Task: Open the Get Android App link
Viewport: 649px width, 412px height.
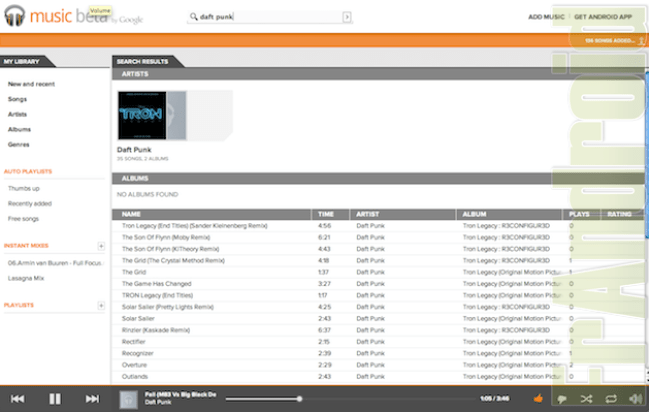Action: [603, 17]
